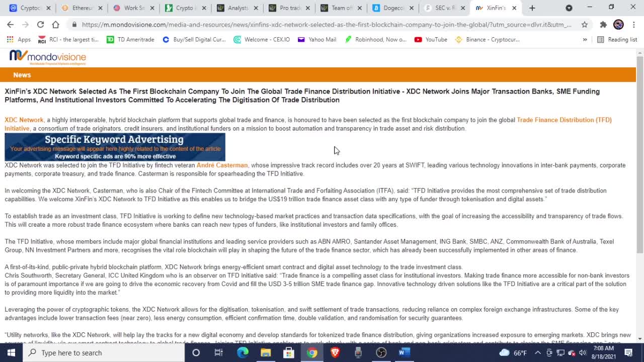Follow Trade Finance Distribution (TFD) link
644x362 pixels.
pos(564,120)
